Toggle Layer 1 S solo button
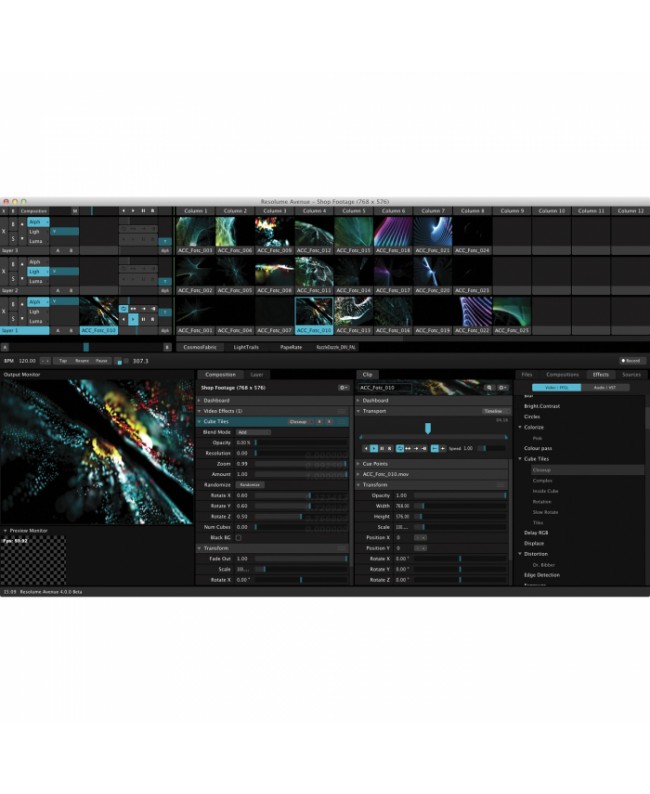650x794 pixels. pyautogui.click(x=13, y=319)
